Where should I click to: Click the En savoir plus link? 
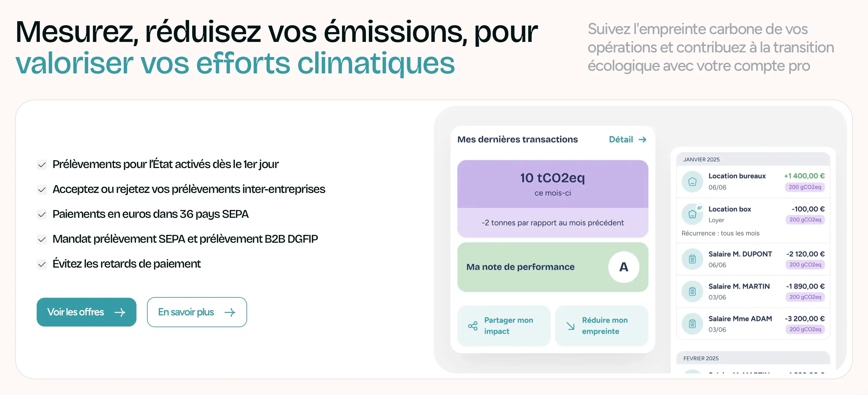click(x=196, y=312)
